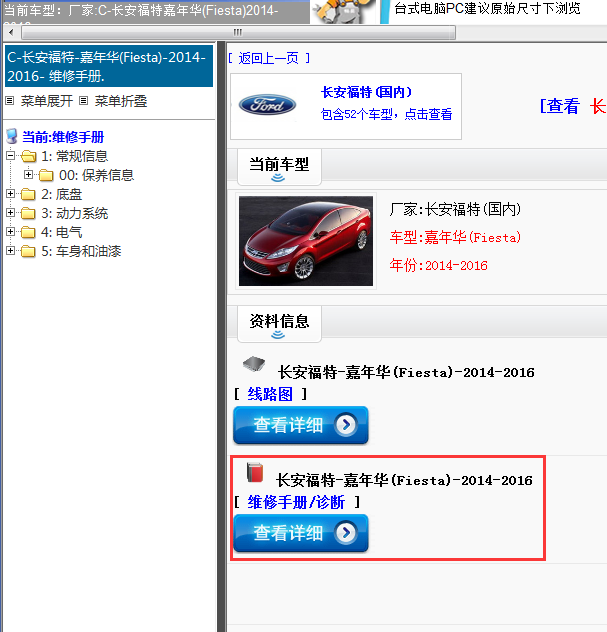Click the red book icon for 维修手册
Image resolution: width=607 pixels, height=632 pixels.
pyautogui.click(x=255, y=472)
